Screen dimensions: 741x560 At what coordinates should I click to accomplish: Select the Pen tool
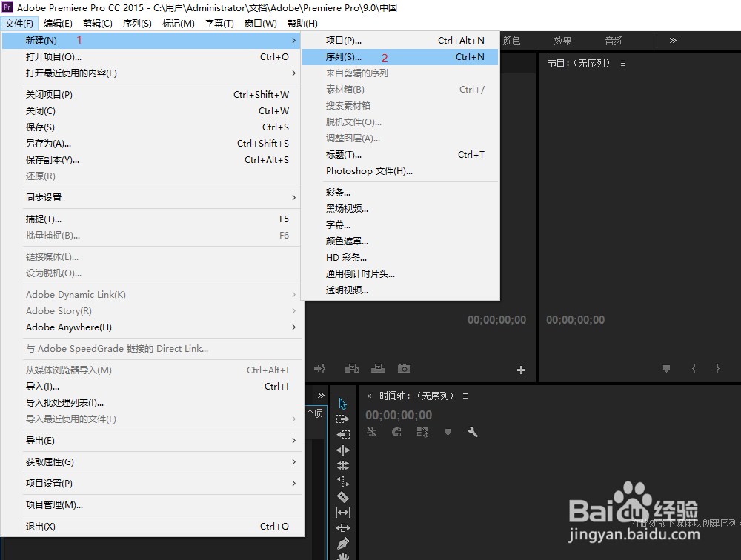click(x=343, y=544)
